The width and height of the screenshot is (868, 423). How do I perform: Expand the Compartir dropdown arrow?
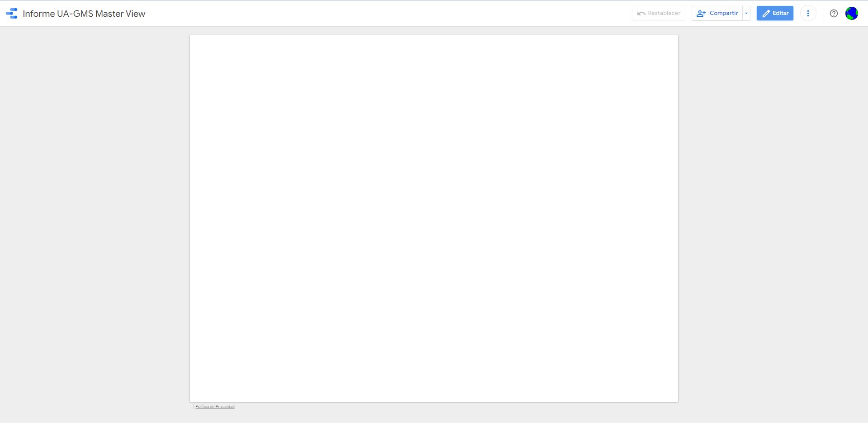(746, 13)
